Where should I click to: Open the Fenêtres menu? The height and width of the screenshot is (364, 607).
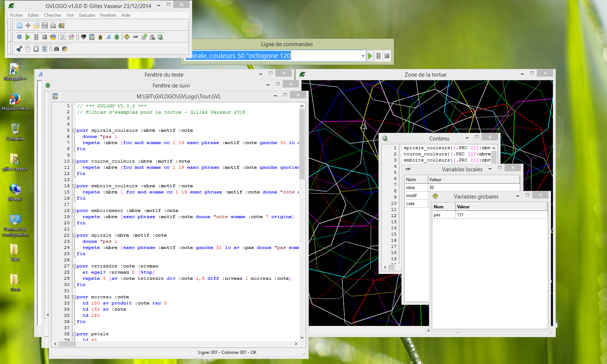point(108,15)
